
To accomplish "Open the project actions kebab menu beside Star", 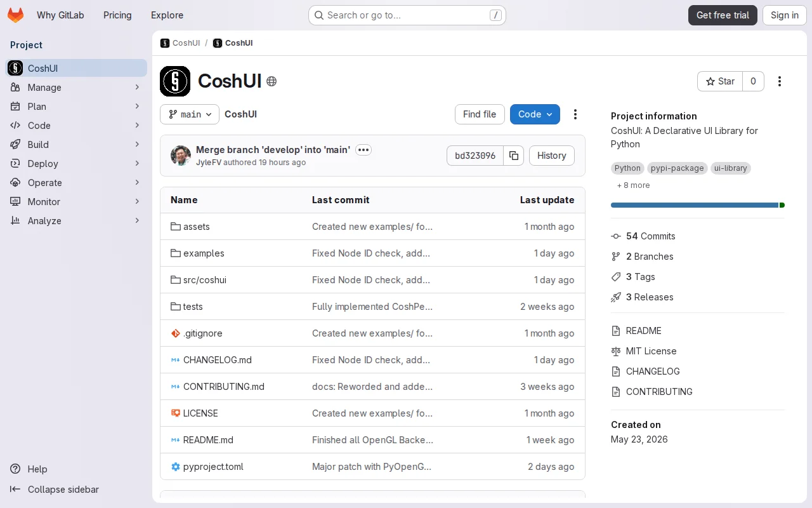I will click(x=780, y=81).
